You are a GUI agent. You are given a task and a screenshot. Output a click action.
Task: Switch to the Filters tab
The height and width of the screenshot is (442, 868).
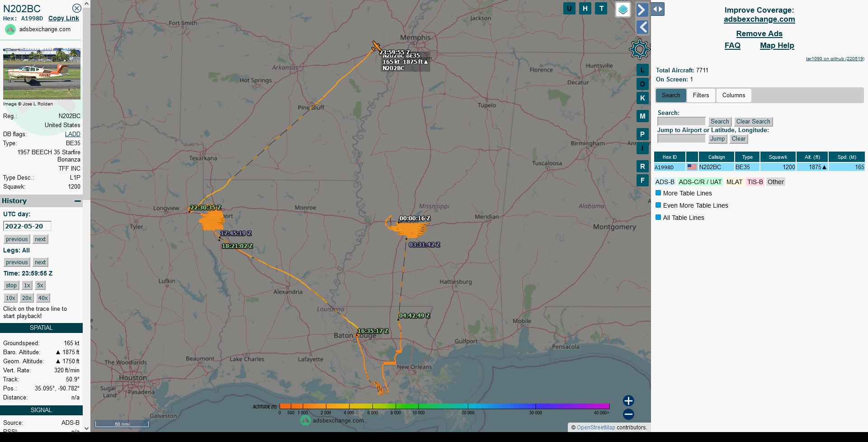pos(701,95)
